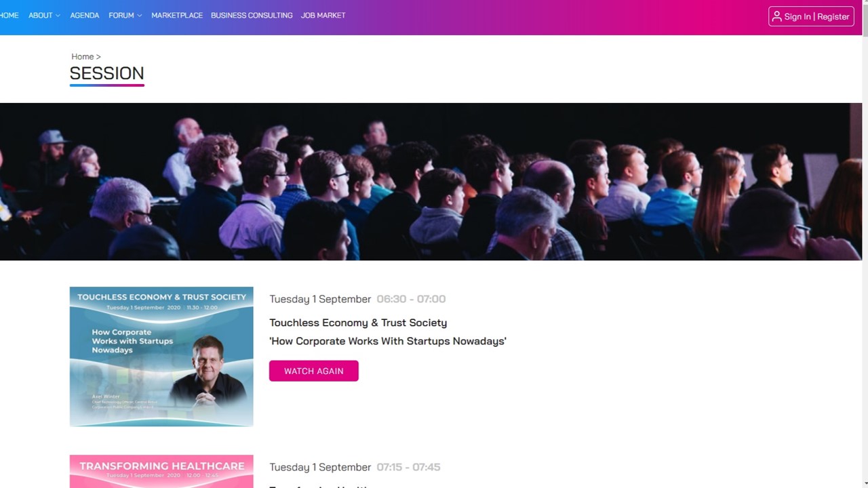The image size is (868, 488).
Task: Click the audience banner image
Action: click(x=431, y=182)
